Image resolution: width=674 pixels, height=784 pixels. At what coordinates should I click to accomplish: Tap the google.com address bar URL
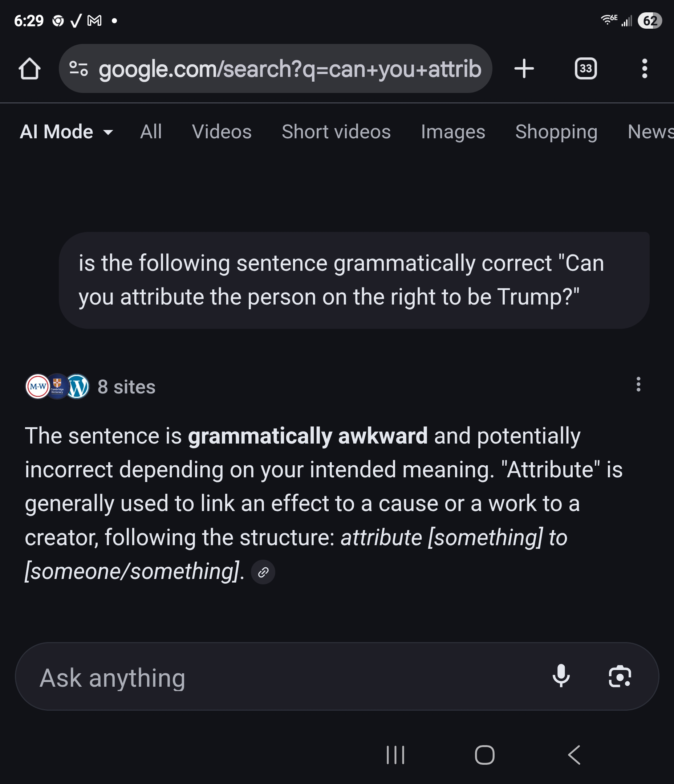click(x=290, y=69)
